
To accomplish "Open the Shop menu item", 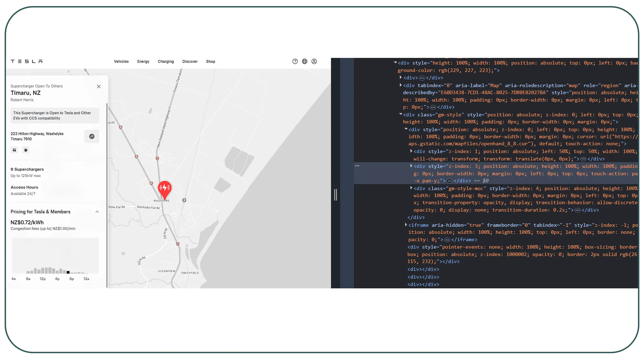I will [211, 61].
